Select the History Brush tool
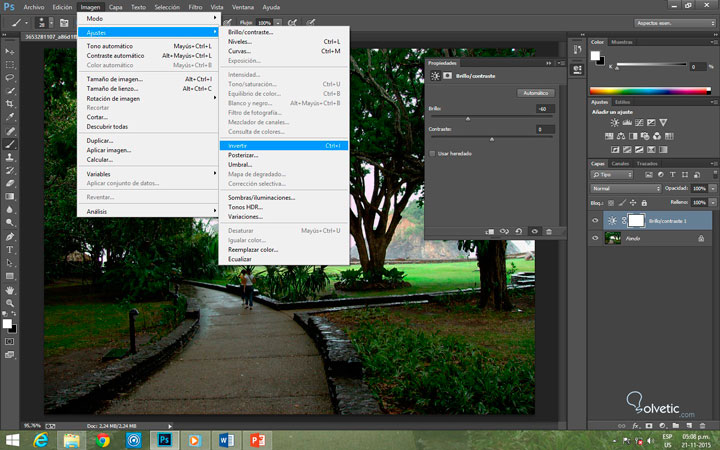This screenshot has height=450, width=720. [10, 170]
